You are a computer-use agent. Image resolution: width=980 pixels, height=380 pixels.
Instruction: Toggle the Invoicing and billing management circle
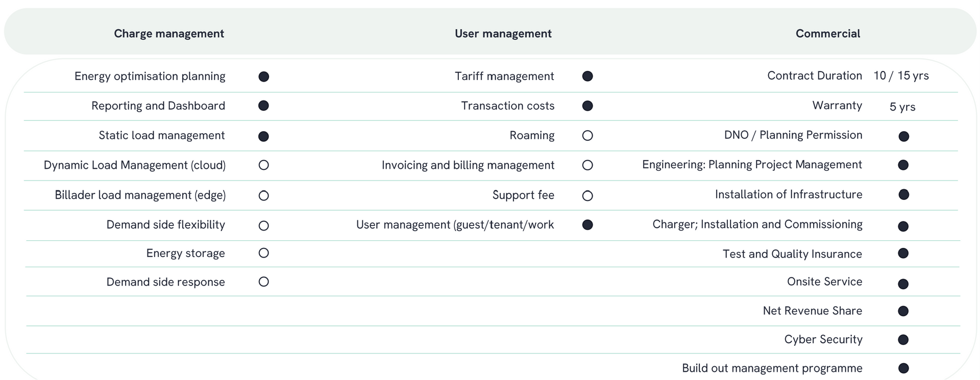click(587, 165)
